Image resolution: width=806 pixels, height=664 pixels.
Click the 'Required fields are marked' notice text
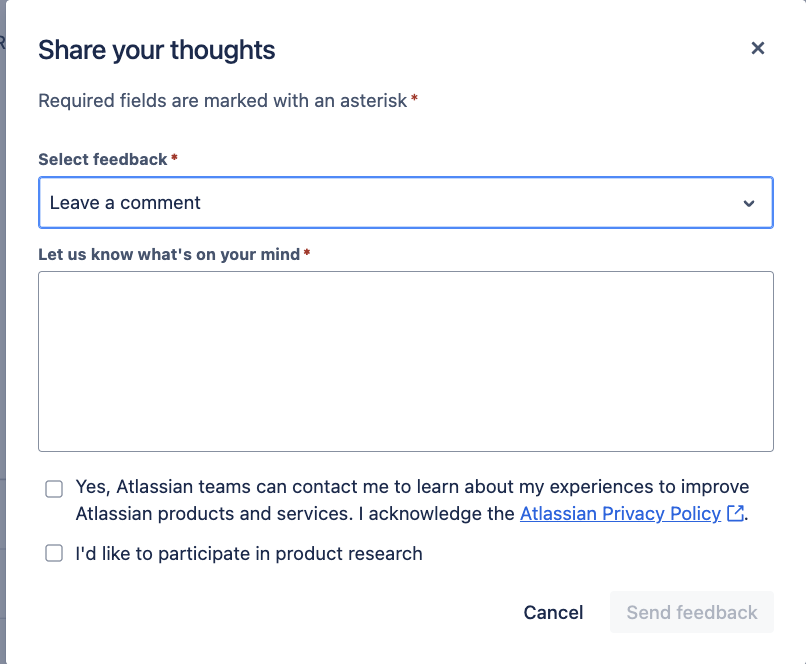[223, 101]
